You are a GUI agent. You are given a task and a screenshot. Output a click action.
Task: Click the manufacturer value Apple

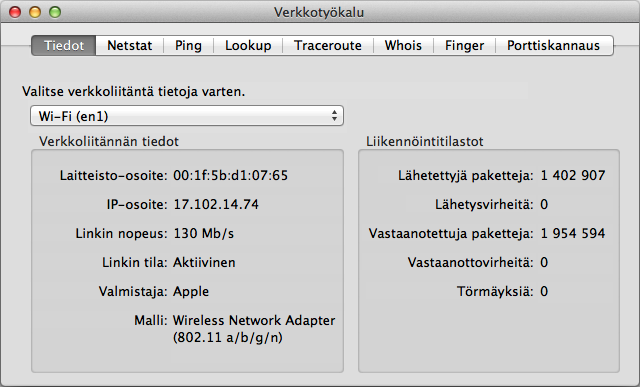[191, 292]
